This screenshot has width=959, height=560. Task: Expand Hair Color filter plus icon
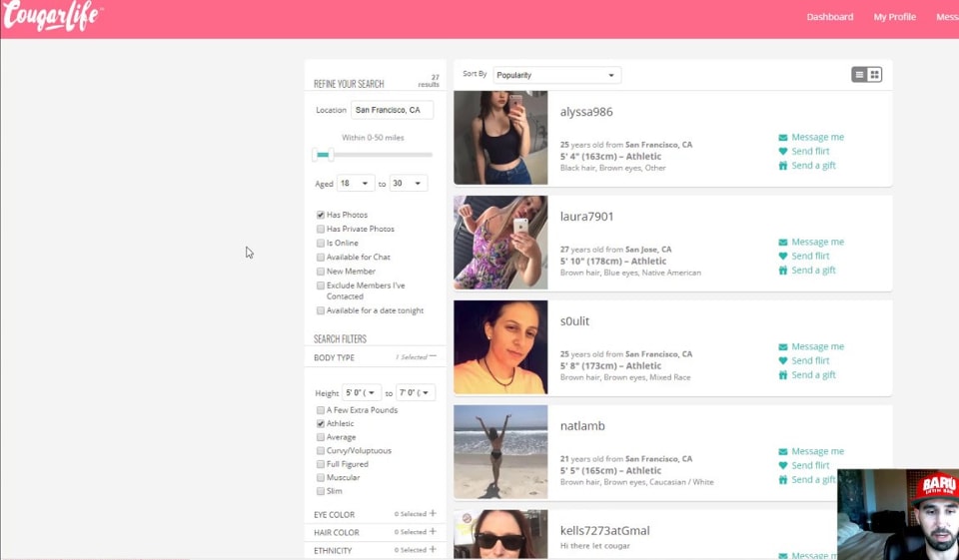[433, 532]
